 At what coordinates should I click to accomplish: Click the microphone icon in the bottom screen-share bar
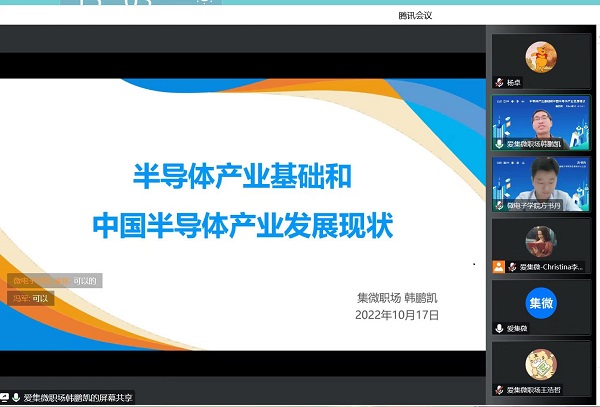pyautogui.click(x=17, y=397)
